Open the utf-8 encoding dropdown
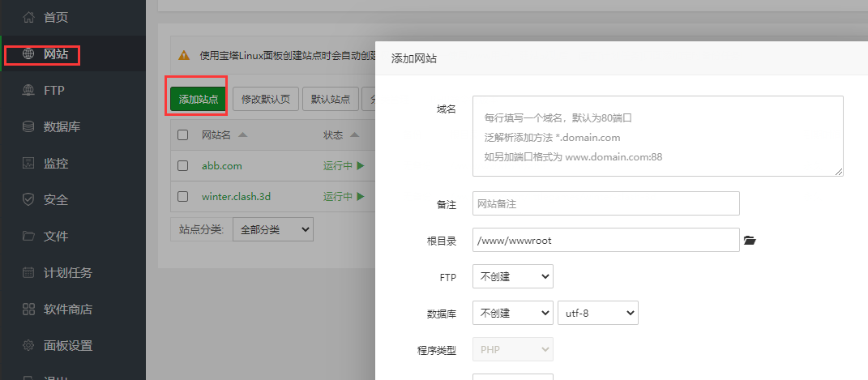 pos(598,313)
